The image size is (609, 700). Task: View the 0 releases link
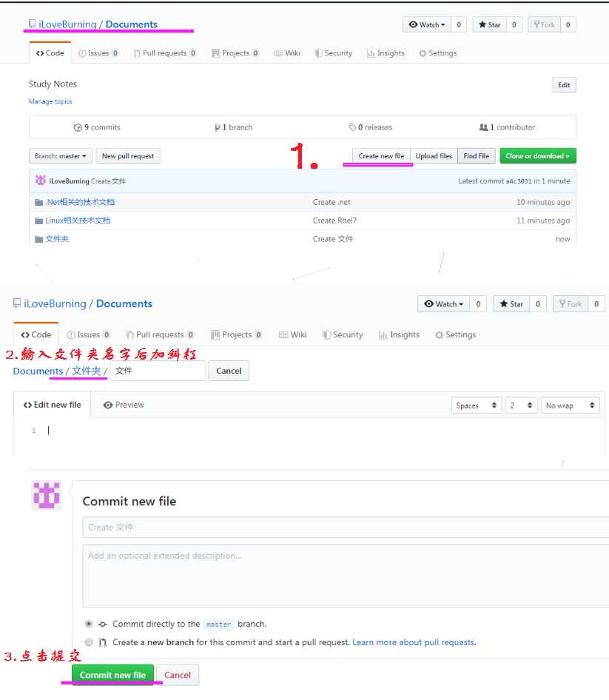371,127
